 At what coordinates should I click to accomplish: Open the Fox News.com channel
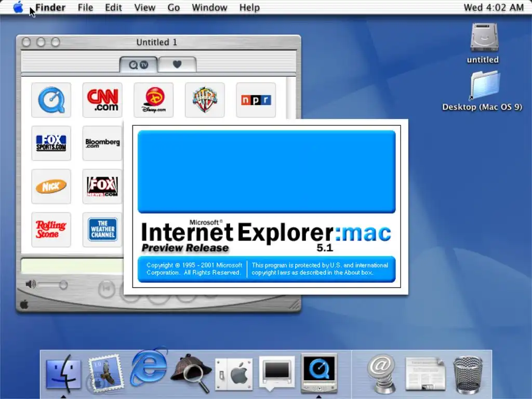102,187
